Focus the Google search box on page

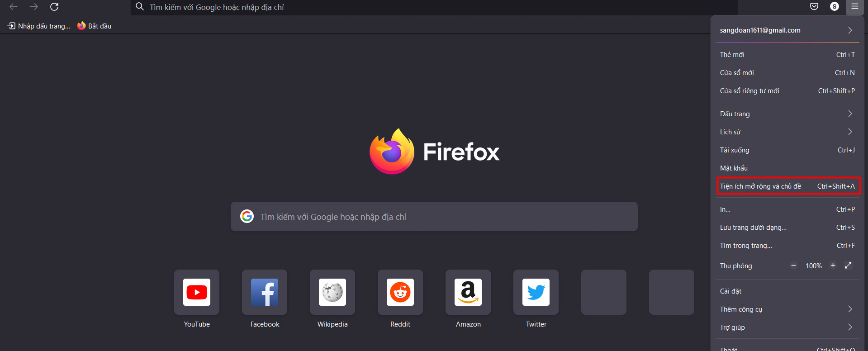pos(434,217)
